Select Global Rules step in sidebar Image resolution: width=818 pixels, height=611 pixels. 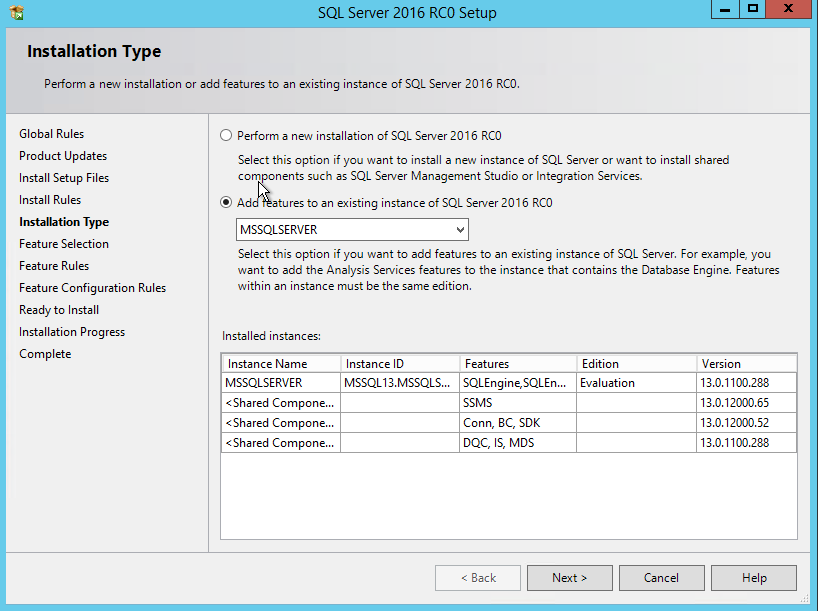click(x=52, y=134)
